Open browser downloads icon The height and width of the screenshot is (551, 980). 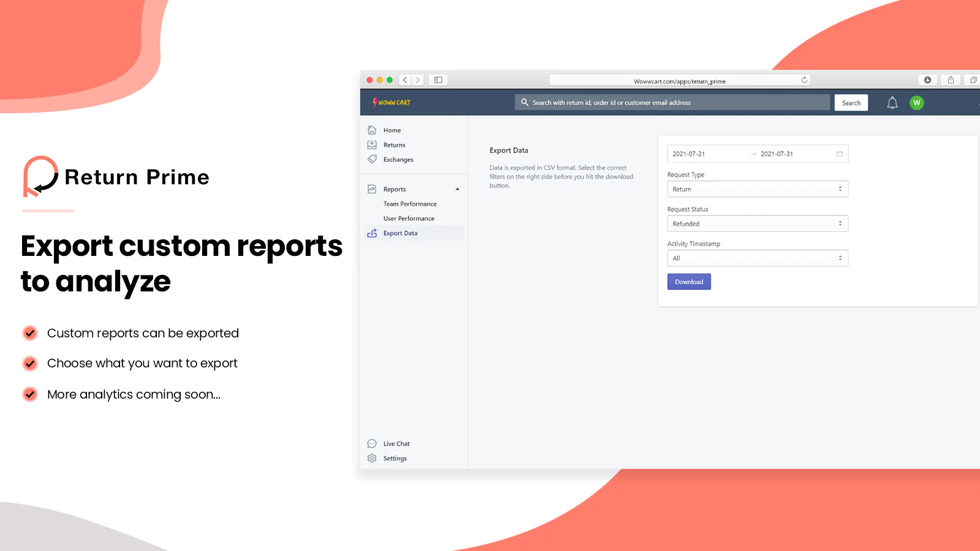[x=927, y=80]
